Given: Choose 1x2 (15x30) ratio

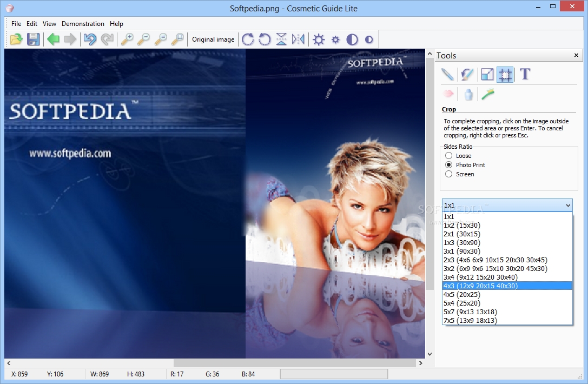Looking at the screenshot, I should 507,226.
